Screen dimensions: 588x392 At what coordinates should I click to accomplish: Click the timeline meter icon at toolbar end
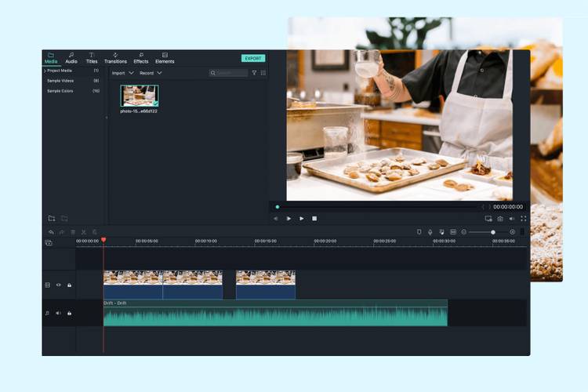(x=522, y=232)
